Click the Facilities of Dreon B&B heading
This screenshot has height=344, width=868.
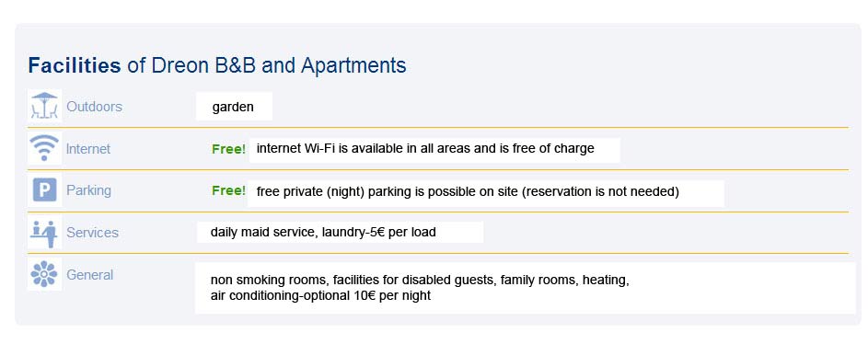[x=217, y=65]
